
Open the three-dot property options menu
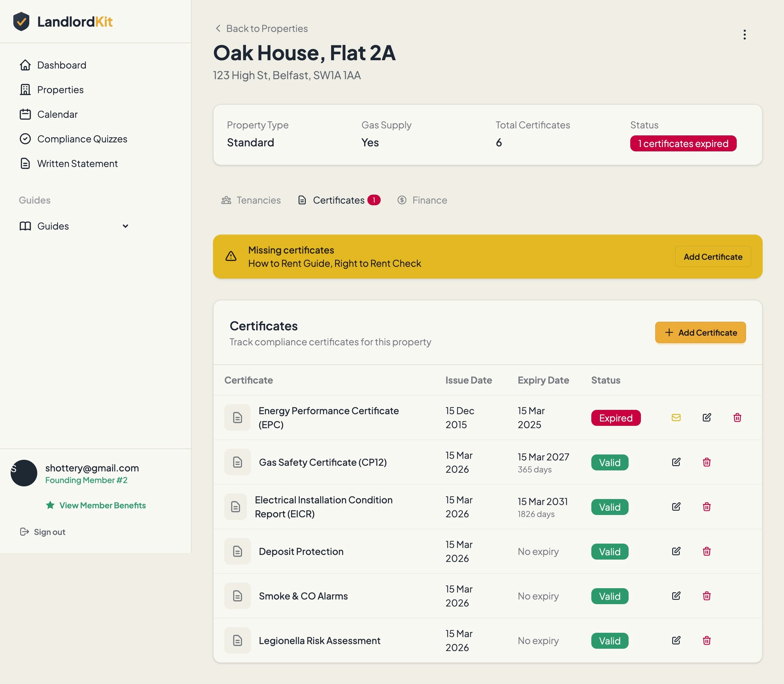(744, 35)
